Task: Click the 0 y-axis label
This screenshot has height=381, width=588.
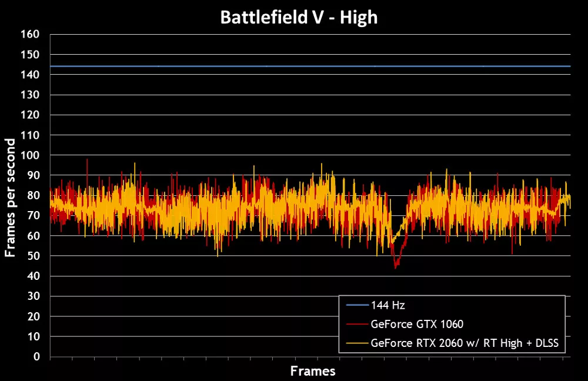Action: click(x=36, y=357)
